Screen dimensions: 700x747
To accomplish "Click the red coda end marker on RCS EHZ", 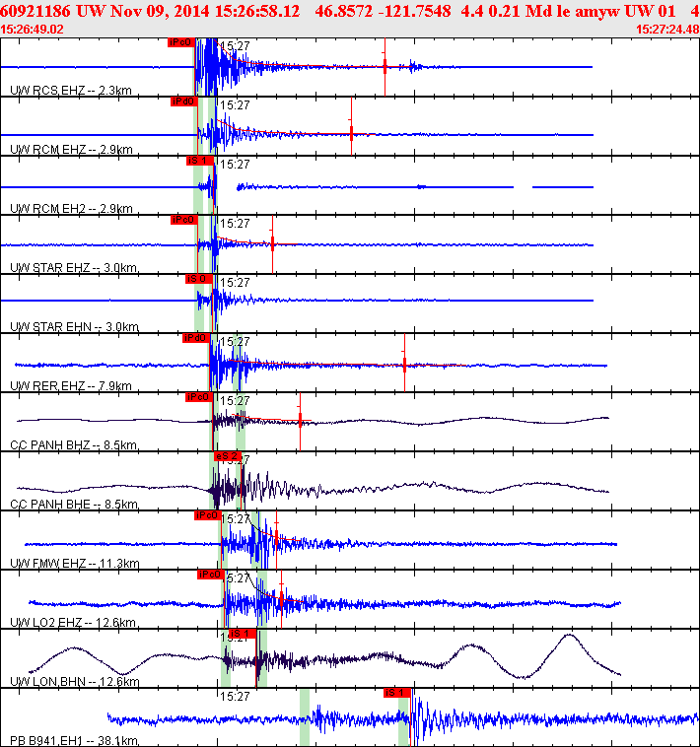I will [385, 67].
